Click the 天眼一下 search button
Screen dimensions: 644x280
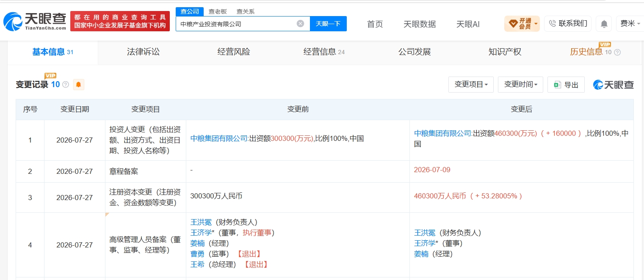[328, 24]
